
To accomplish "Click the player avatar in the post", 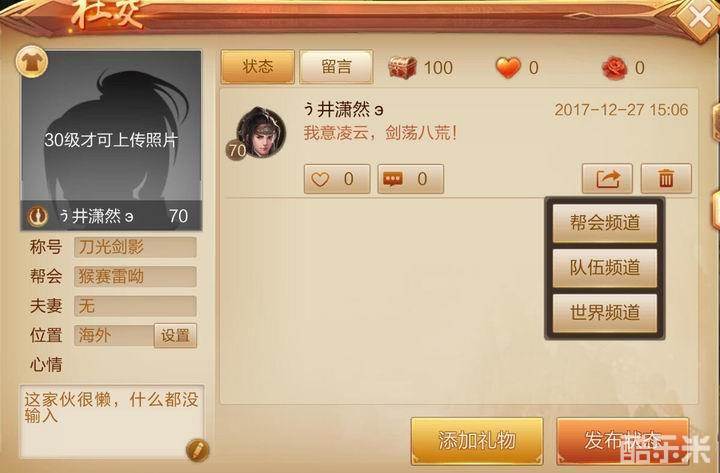I will click(261, 132).
